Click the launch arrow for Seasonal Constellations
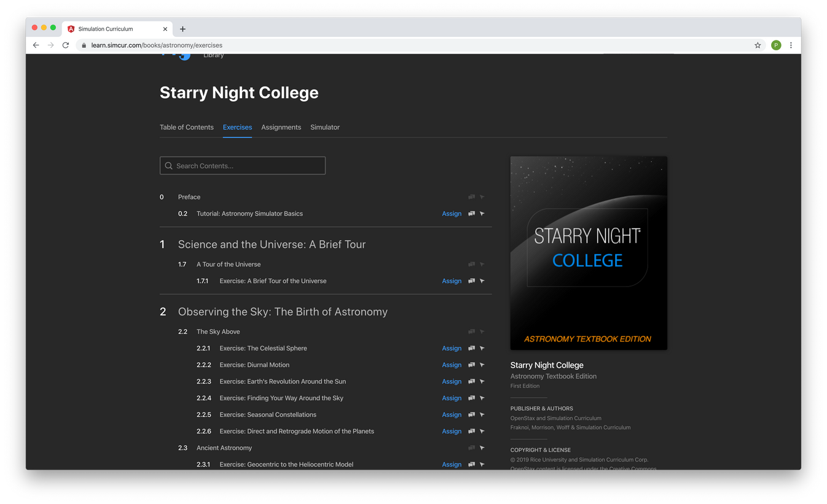The image size is (827, 504). pos(482,414)
